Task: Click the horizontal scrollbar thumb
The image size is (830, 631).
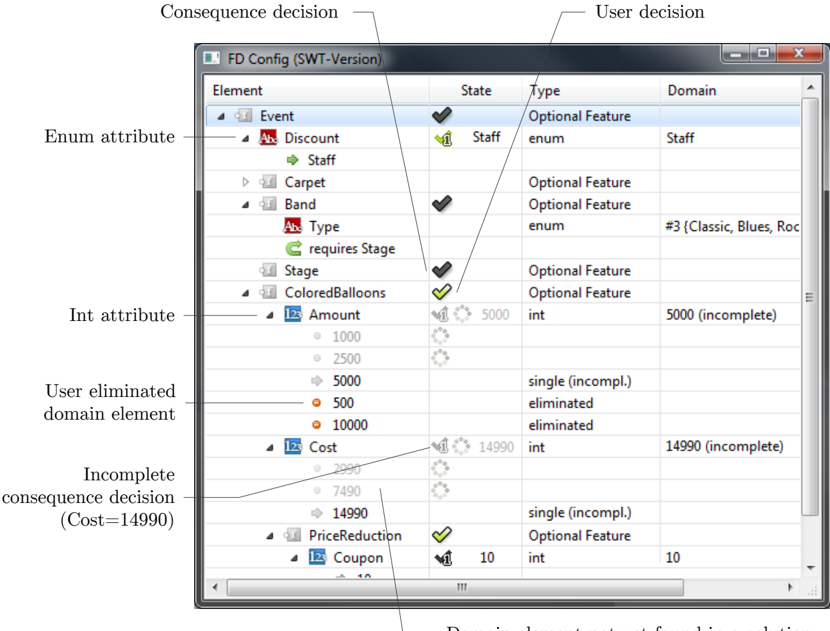Action: point(455,587)
